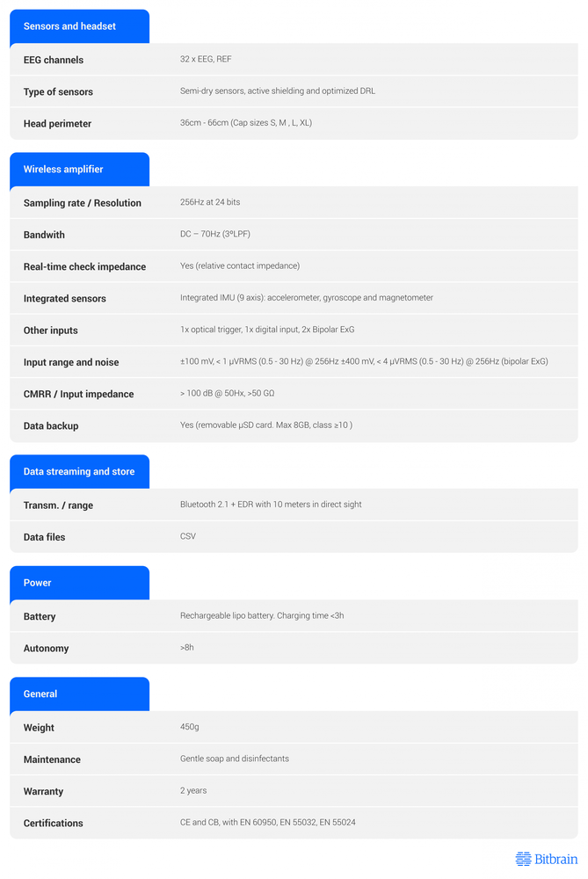Select the Wireless amplifier section header
The image size is (588, 879).
tap(63, 170)
